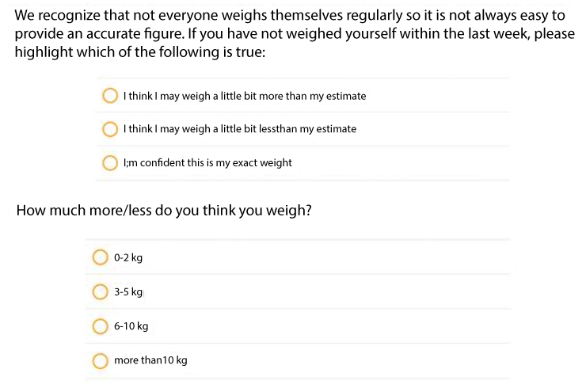Click the phrase 'provide an accurate figure'
586x392 pixels.
tap(100, 34)
